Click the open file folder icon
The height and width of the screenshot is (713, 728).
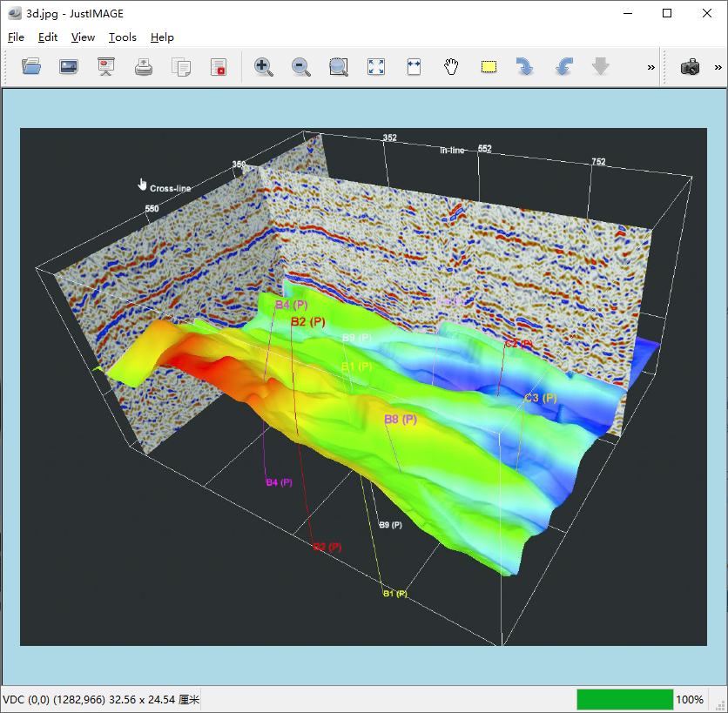point(31,67)
